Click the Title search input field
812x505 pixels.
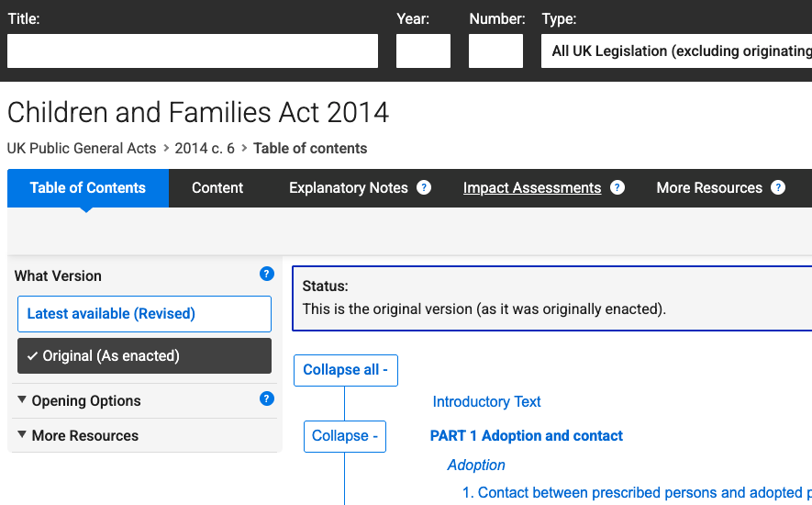tap(193, 51)
